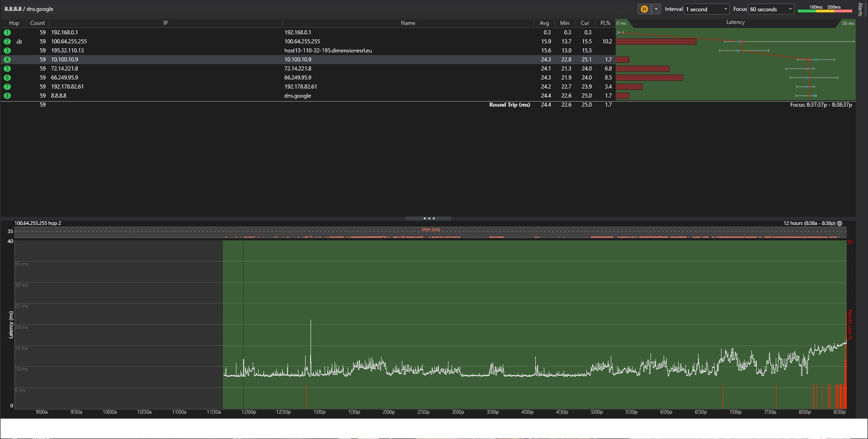
Task: Open the Focus combo box showing 60 seconds
Action: (771, 9)
